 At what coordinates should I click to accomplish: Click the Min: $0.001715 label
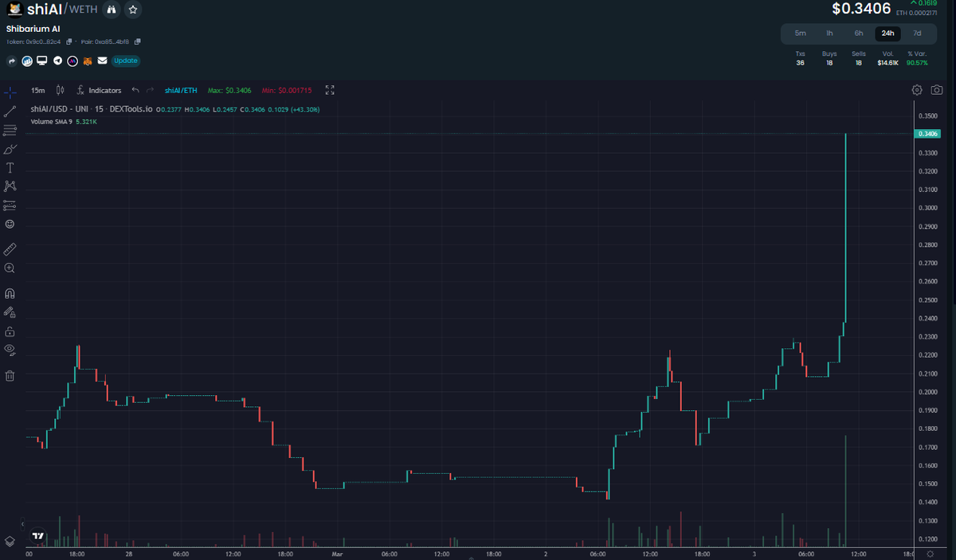coord(287,91)
